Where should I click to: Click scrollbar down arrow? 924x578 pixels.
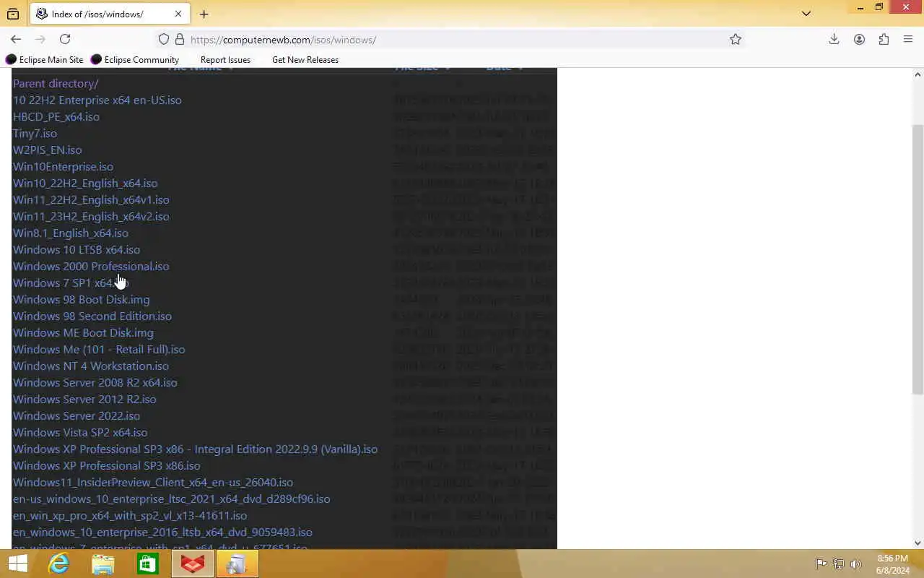[x=918, y=543]
